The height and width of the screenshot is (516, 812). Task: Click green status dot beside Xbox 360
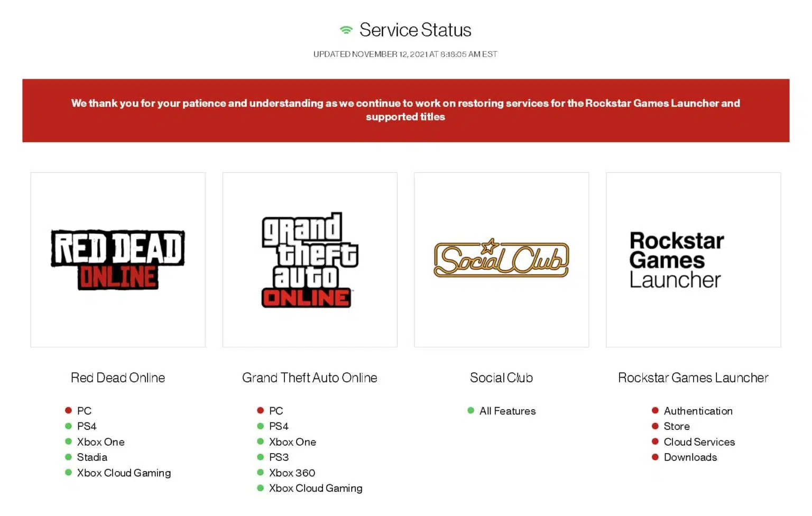pos(260,472)
